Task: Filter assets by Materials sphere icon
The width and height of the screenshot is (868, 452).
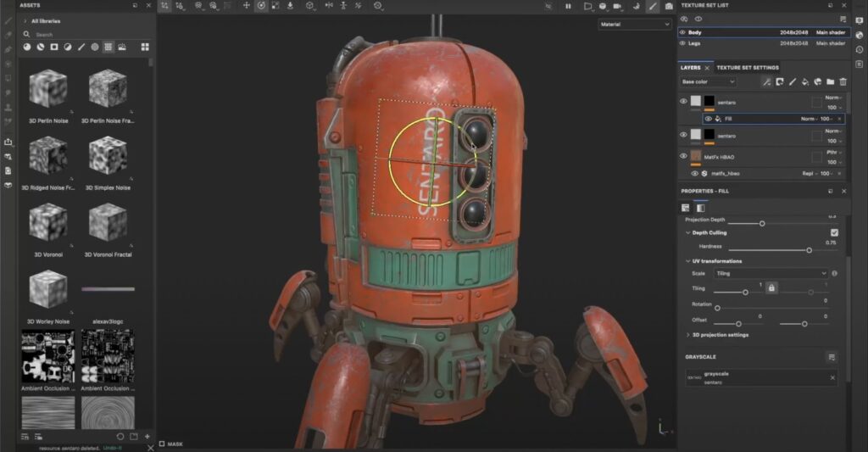Action: [x=26, y=47]
